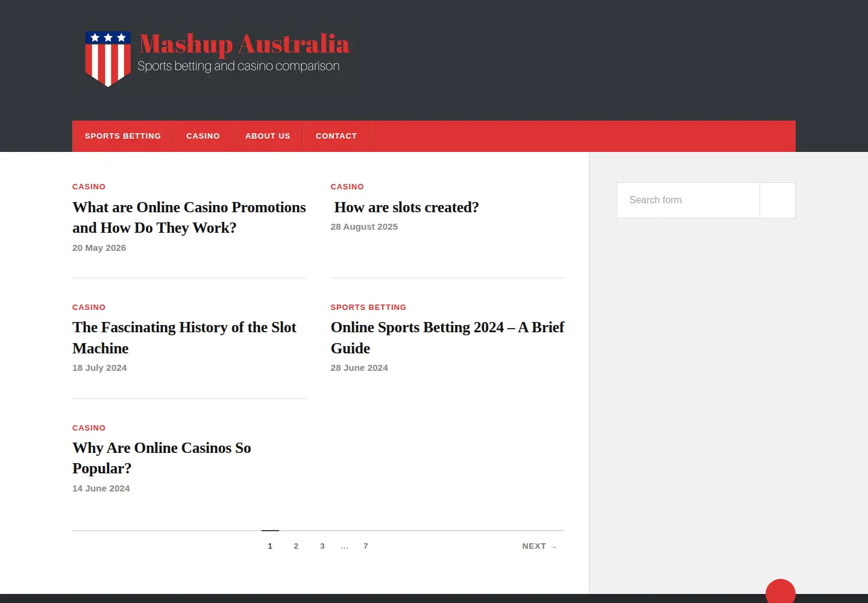Click the date 18 July 2024
Viewport: 868px width, 603px height.
[99, 368]
